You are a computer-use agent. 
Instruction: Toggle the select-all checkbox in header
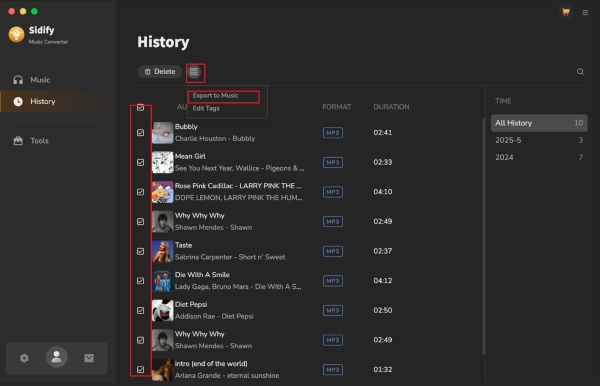tap(140, 107)
